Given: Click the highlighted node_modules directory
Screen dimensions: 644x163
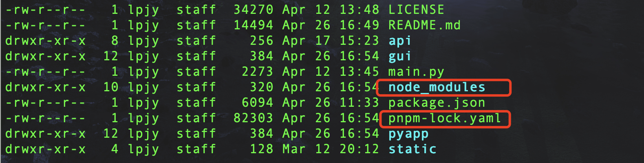Looking at the screenshot, I should (437, 87).
